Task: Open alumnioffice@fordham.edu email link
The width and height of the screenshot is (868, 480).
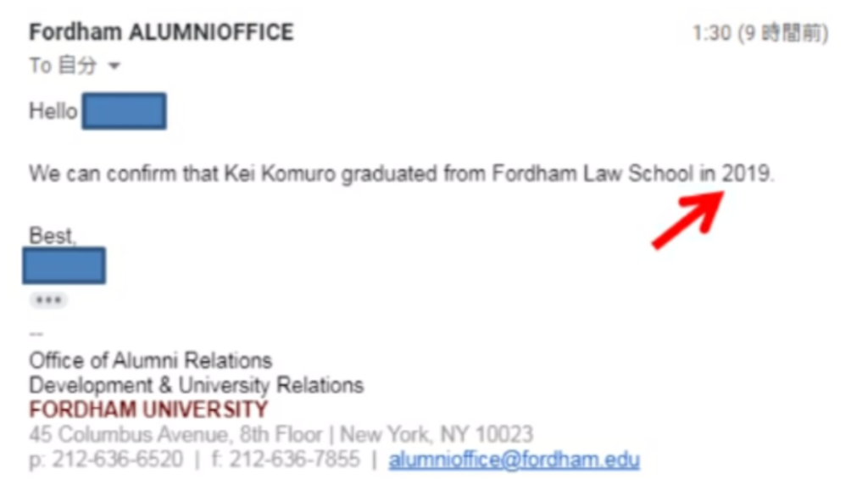Action: (x=515, y=460)
